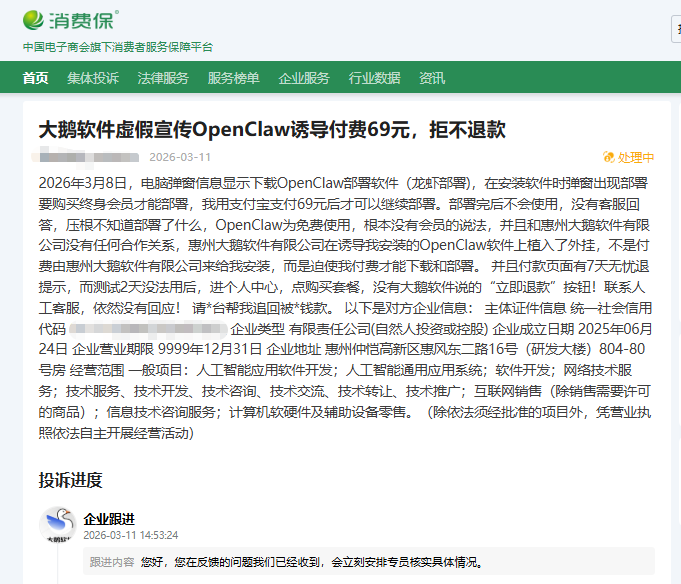The image size is (681, 584).
Task: Select 法律服务 in the navigation bar
Action: (x=163, y=78)
